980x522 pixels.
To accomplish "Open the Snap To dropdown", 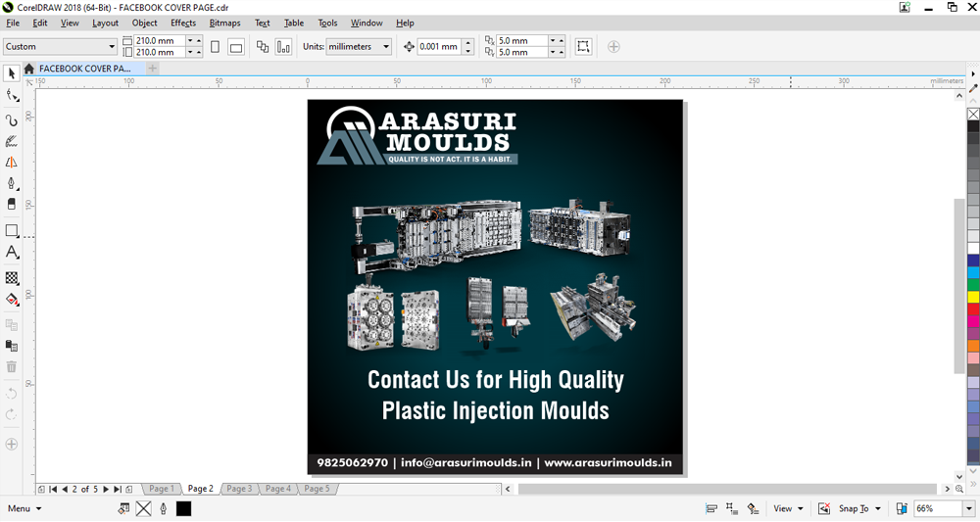I will 860,509.
